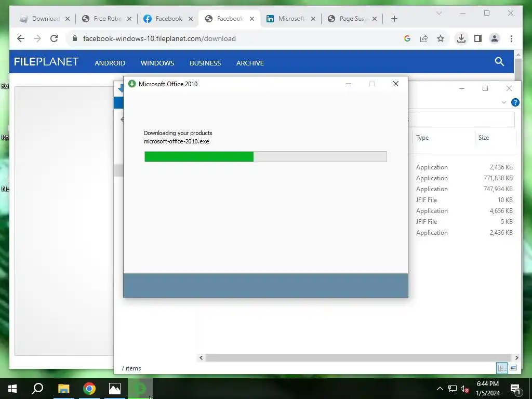This screenshot has width=532, height=399.
Task: Go back in Chrome browser
Action: (x=21, y=38)
